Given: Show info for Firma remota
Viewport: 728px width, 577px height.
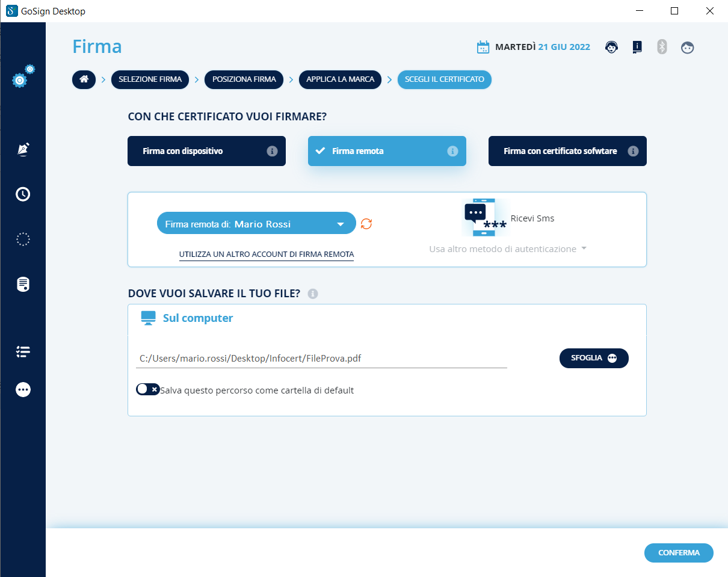Looking at the screenshot, I should pyautogui.click(x=453, y=151).
